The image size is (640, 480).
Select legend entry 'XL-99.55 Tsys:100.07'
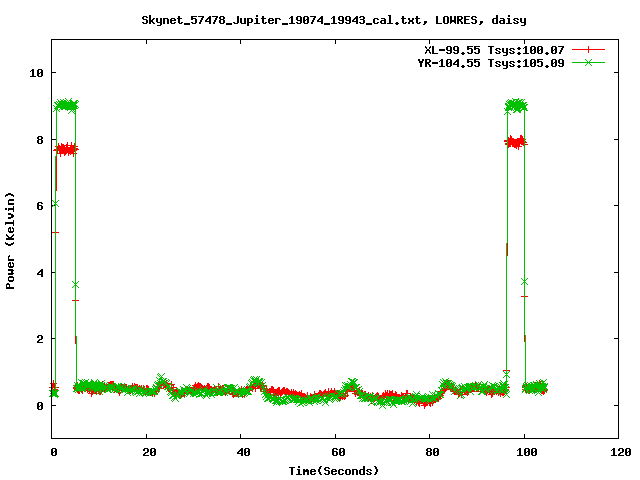pos(494,50)
